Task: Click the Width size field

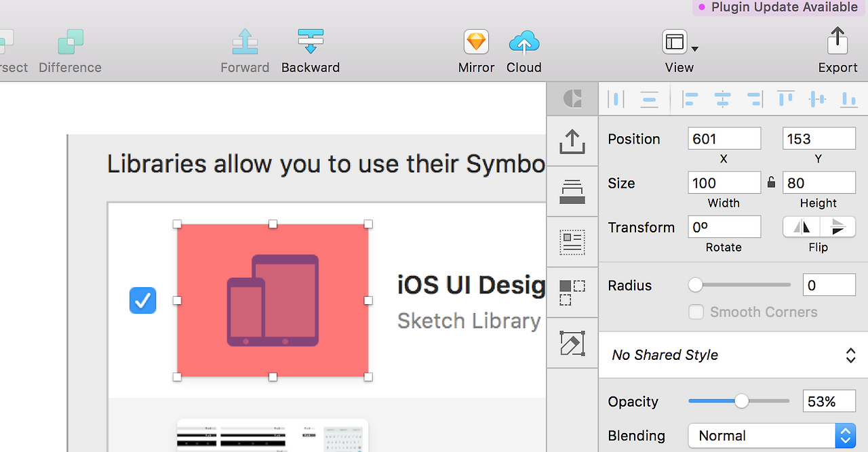Action: tap(724, 183)
